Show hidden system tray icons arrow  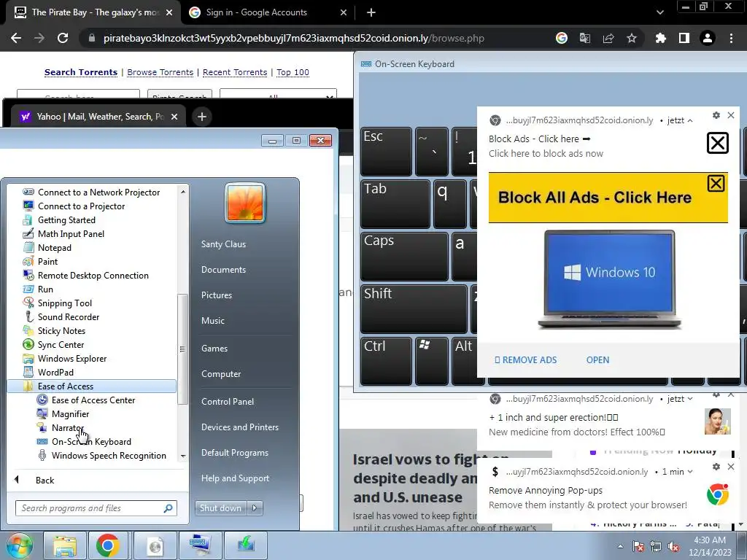(x=620, y=546)
